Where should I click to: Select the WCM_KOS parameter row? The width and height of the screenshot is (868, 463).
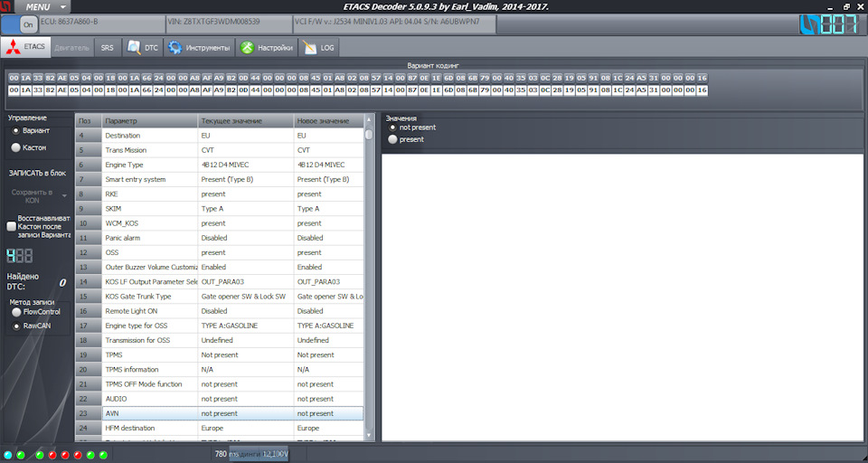pos(220,223)
